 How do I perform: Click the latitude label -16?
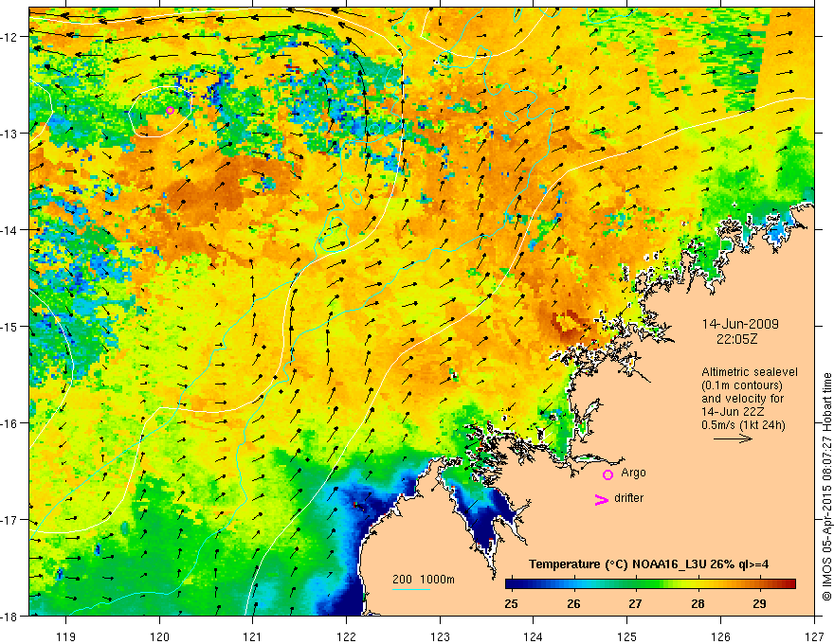(10, 423)
